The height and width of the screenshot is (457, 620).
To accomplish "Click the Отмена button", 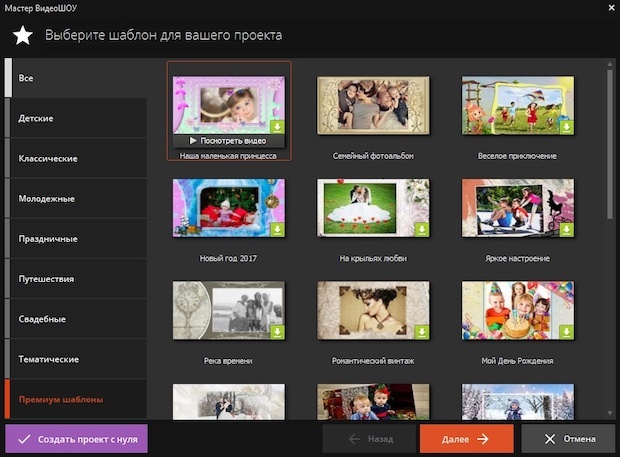I will pos(568,439).
